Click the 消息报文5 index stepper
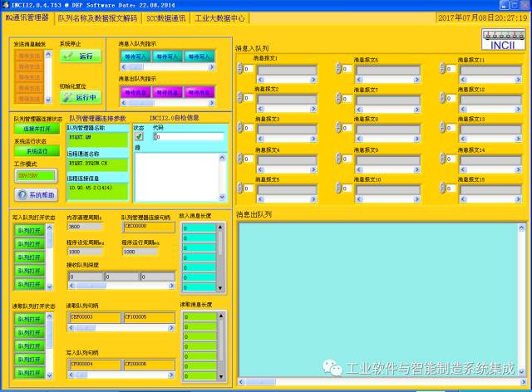The height and width of the screenshot is (392, 532). click(240, 189)
